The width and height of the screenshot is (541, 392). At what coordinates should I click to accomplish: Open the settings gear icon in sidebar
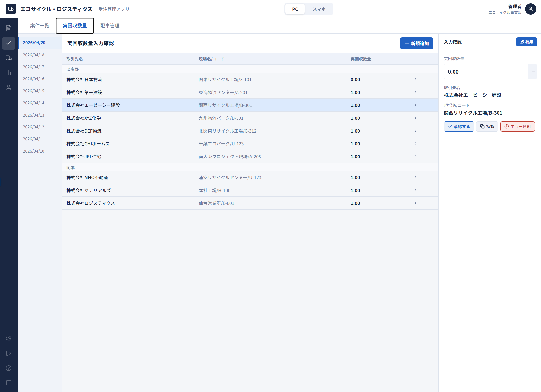[9, 338]
